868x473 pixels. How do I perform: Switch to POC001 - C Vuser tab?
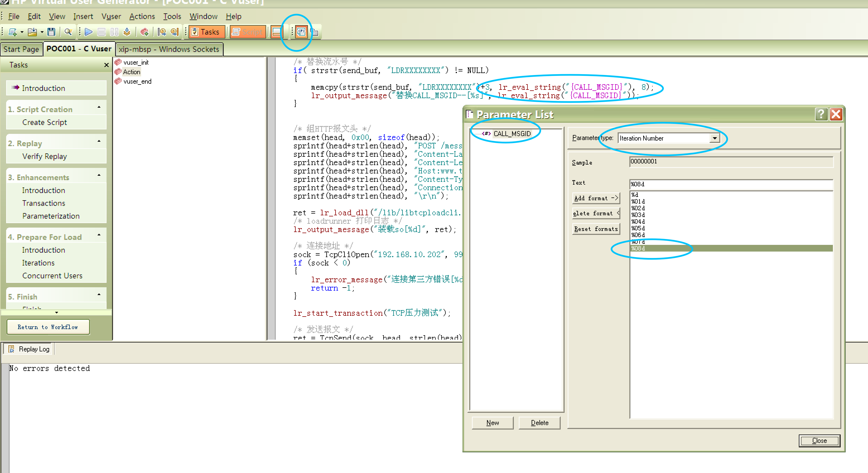tap(79, 49)
